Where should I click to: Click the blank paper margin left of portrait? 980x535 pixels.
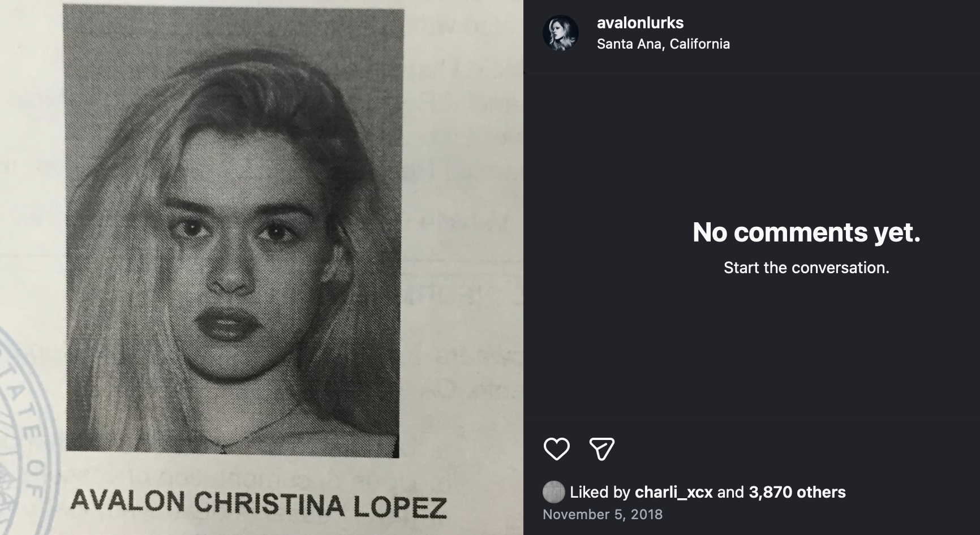point(31,170)
